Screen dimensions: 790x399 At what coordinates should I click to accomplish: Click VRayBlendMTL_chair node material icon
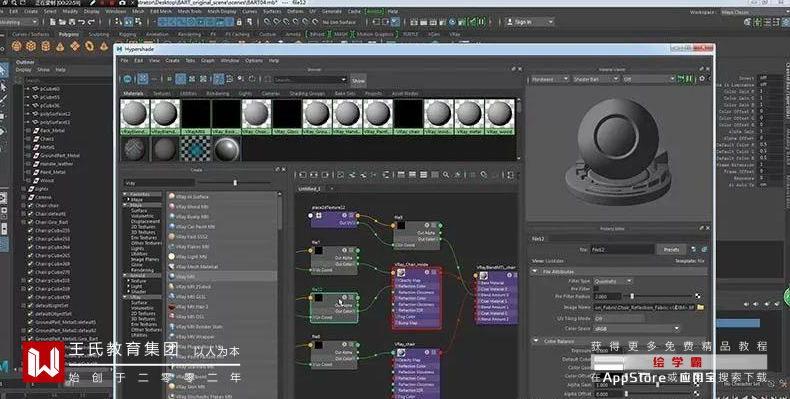click(483, 276)
